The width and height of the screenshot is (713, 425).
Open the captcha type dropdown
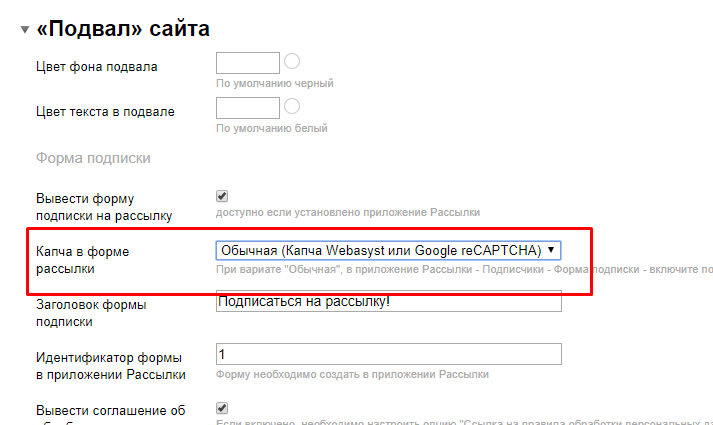(388, 249)
